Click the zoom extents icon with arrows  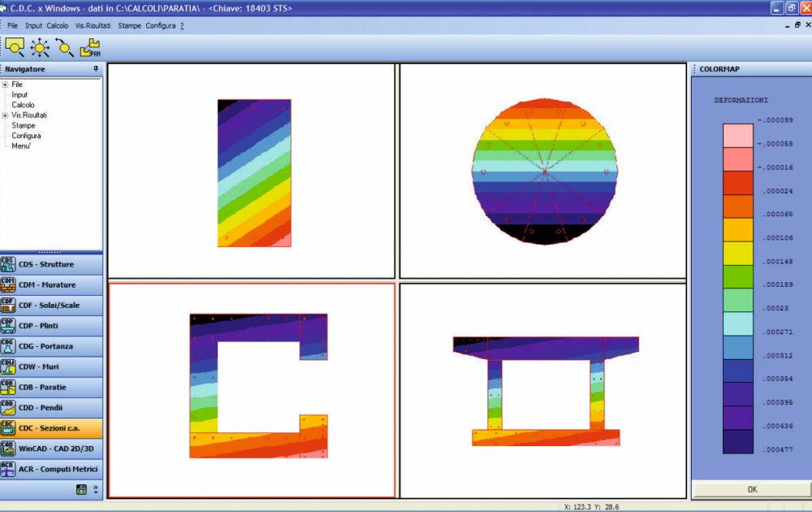(x=39, y=48)
